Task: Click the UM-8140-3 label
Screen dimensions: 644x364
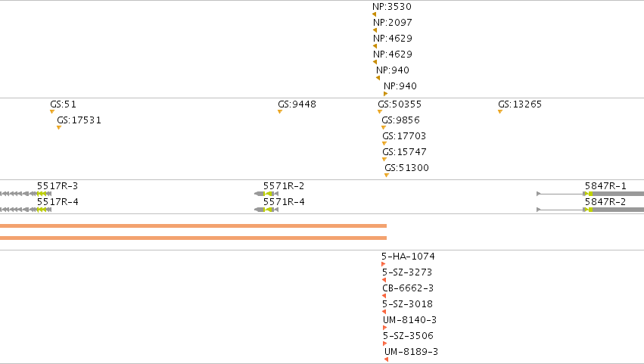Action: click(x=410, y=320)
